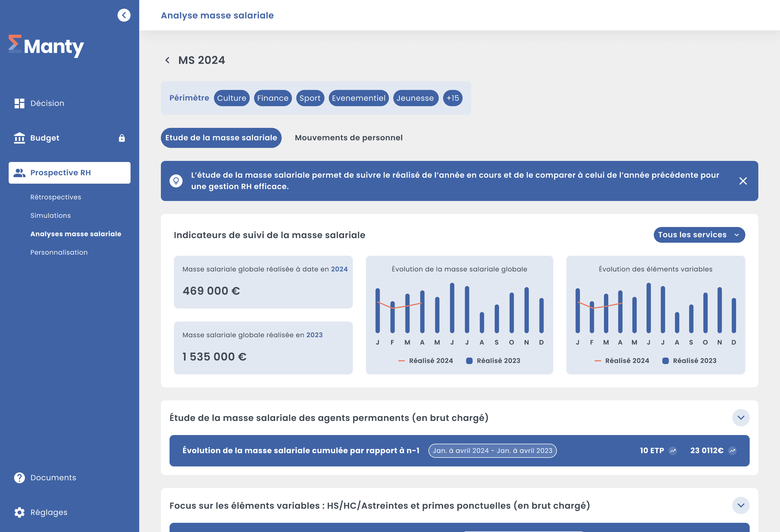Screen dimensions: 780x532
Task: Open Personnalisation submenu item
Action: 59,252
